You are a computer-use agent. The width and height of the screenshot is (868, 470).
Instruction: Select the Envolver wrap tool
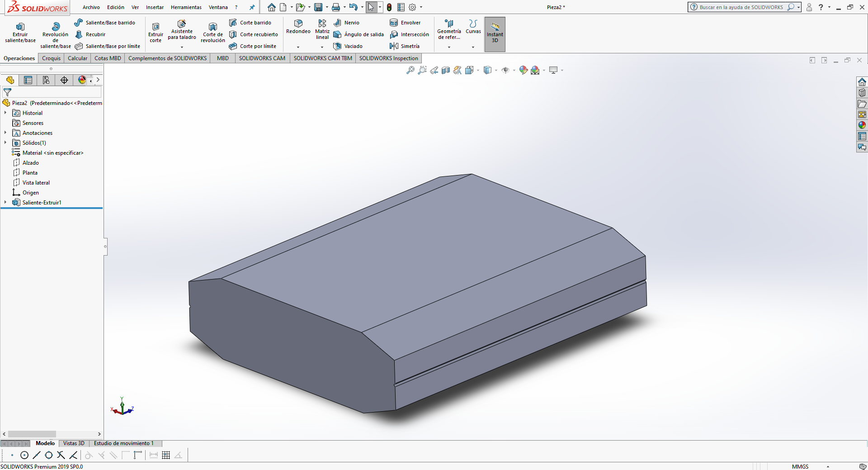click(x=405, y=23)
